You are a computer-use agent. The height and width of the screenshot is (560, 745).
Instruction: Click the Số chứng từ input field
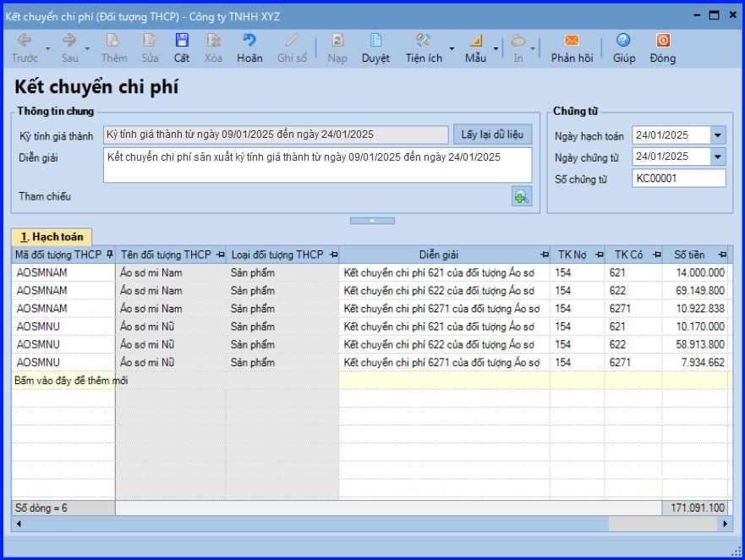tap(678, 178)
